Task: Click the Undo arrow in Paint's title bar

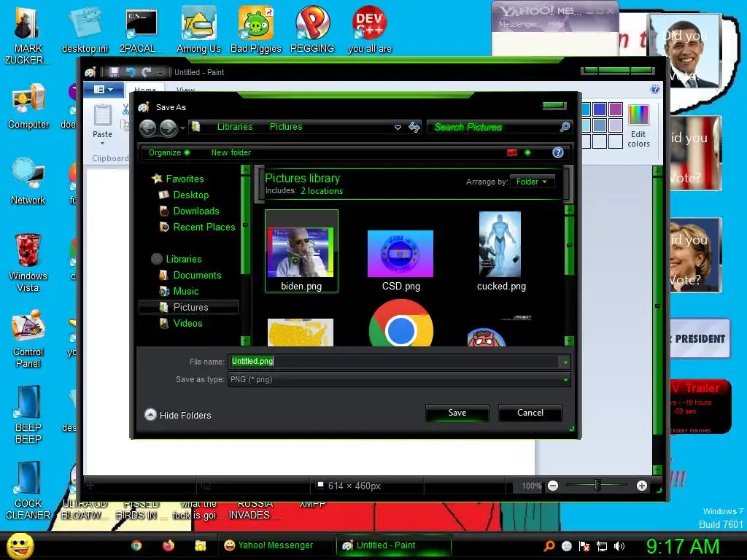Action: 130,72
